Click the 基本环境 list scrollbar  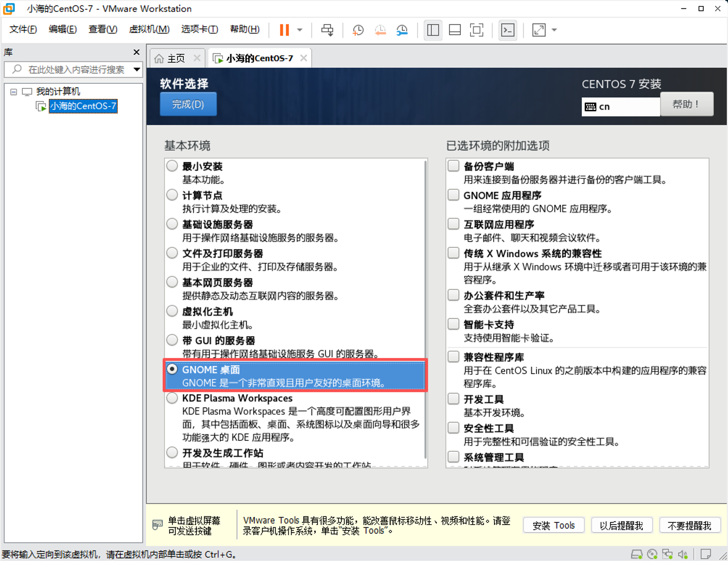pos(425,310)
